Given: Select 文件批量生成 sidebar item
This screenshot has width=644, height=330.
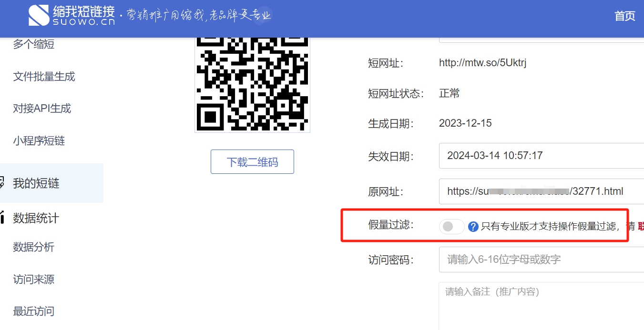Looking at the screenshot, I should (x=44, y=77).
